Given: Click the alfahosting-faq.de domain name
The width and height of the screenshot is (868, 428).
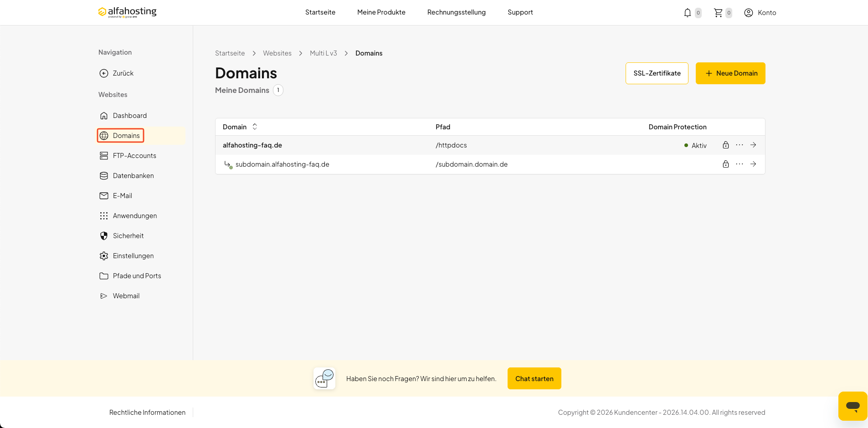Looking at the screenshot, I should point(252,145).
